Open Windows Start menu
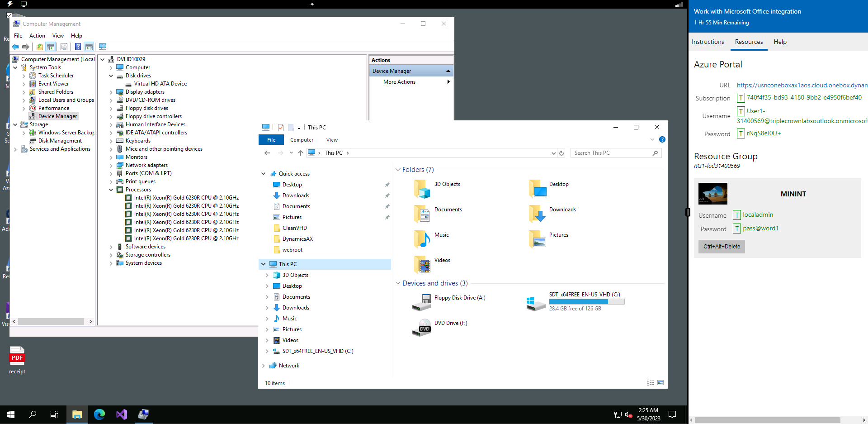The width and height of the screenshot is (868, 424). [11, 414]
